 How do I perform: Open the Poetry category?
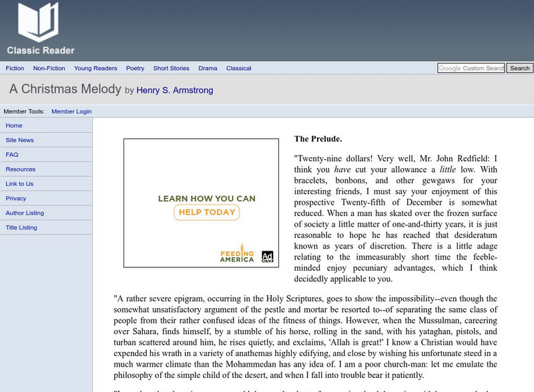click(x=136, y=68)
